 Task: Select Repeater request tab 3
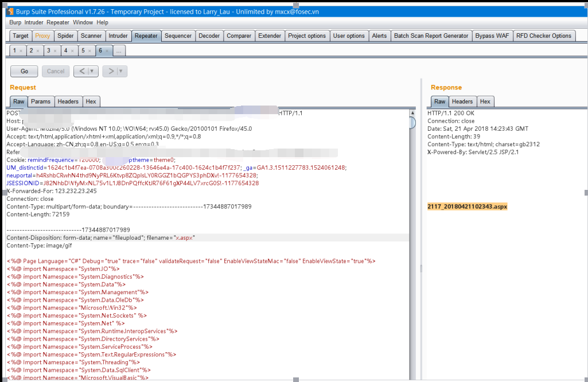[49, 50]
